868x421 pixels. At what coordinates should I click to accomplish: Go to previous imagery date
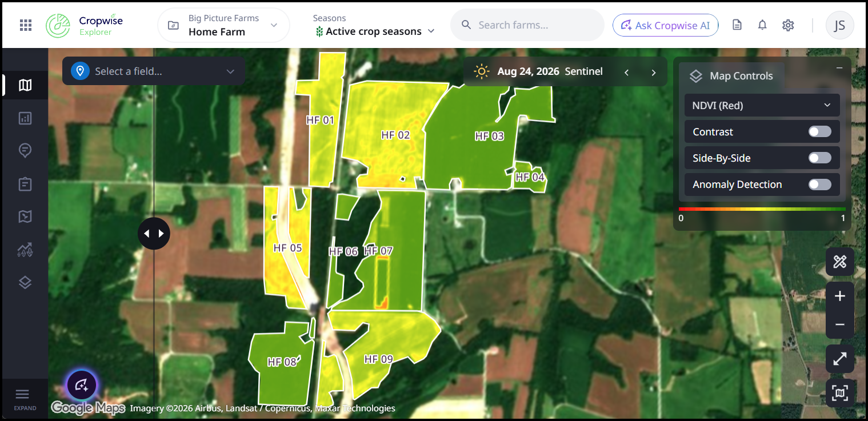click(x=627, y=72)
